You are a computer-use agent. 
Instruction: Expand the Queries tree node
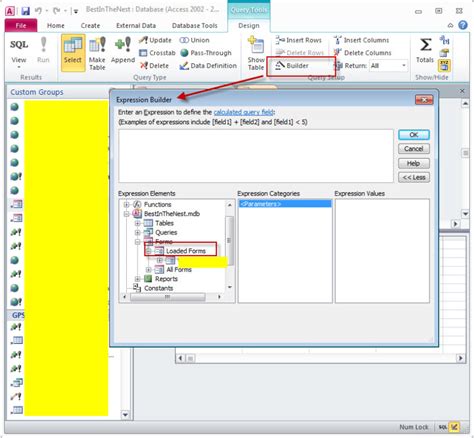click(x=137, y=232)
